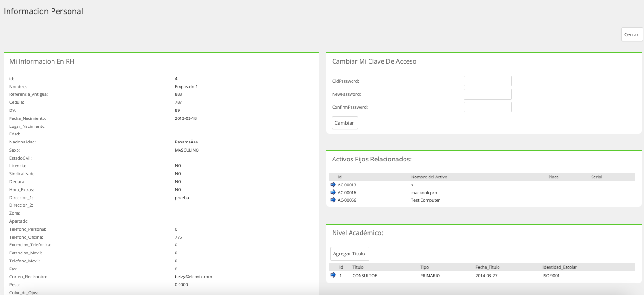Click the 'Informacion Personal' page title
The image size is (644, 295).
click(43, 11)
